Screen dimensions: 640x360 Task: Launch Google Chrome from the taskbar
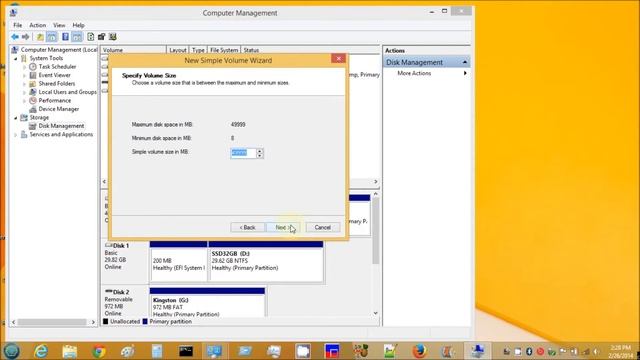coord(99,351)
